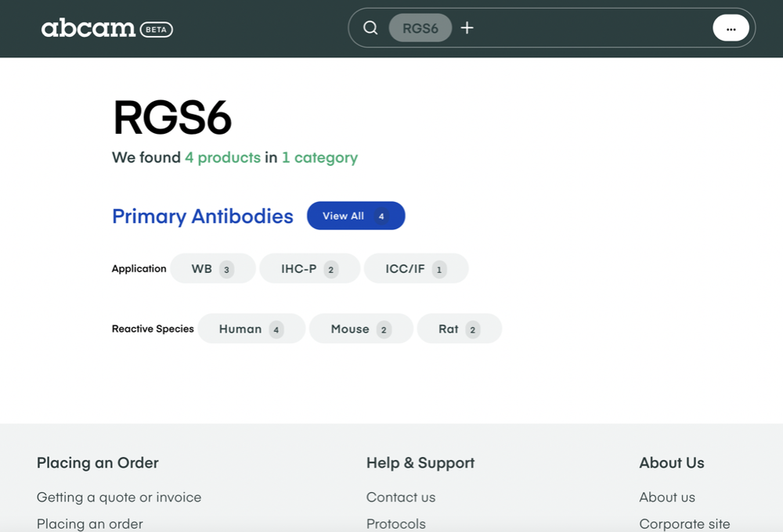
Task: Open the 'About us' footer link
Action: pos(667,497)
